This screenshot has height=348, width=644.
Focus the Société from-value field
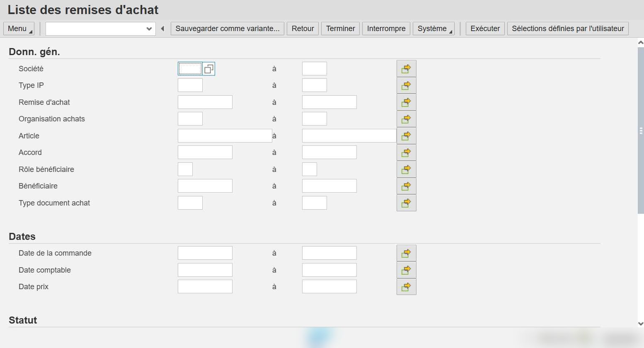tap(190, 69)
